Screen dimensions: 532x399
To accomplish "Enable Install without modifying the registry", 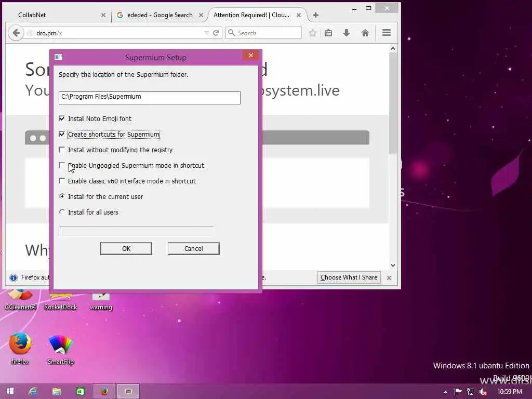I will point(62,150).
